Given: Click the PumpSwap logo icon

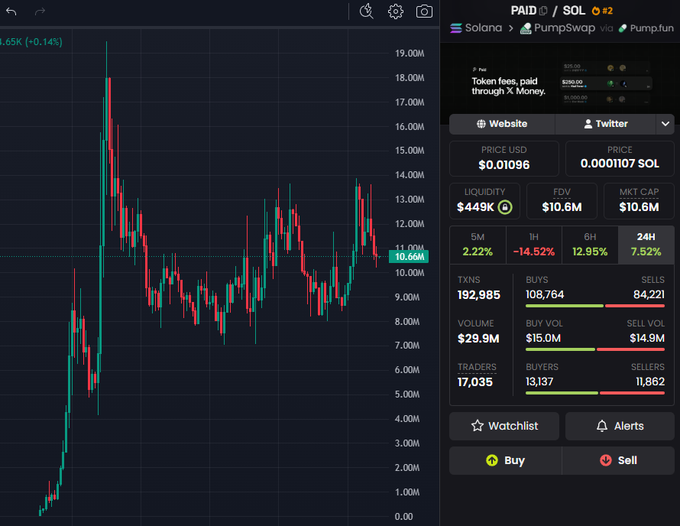Looking at the screenshot, I should click(526, 29).
